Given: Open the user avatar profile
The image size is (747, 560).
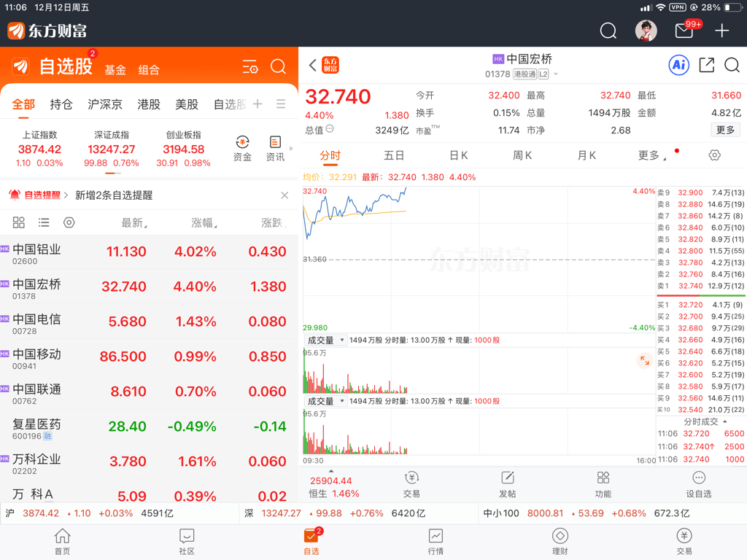Looking at the screenshot, I should [x=646, y=31].
